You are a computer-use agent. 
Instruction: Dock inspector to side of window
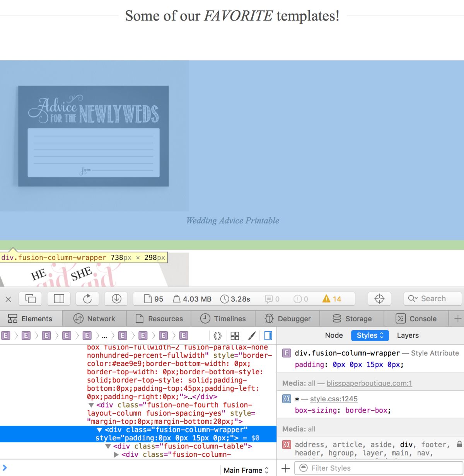coord(59,299)
